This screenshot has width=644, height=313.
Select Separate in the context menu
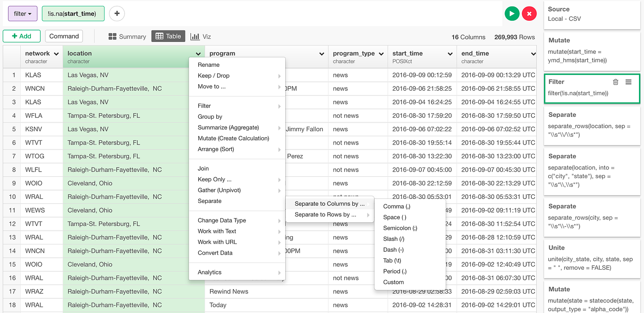[237, 201]
